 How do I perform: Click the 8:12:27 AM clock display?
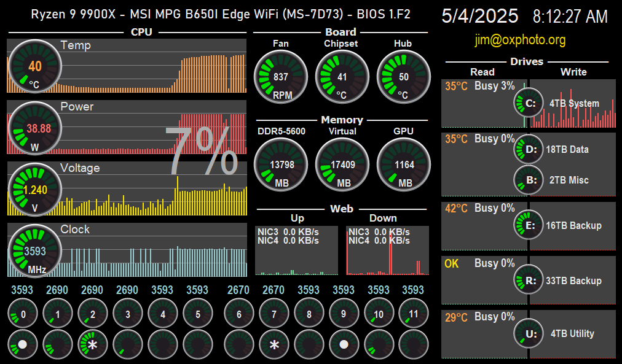click(x=570, y=17)
